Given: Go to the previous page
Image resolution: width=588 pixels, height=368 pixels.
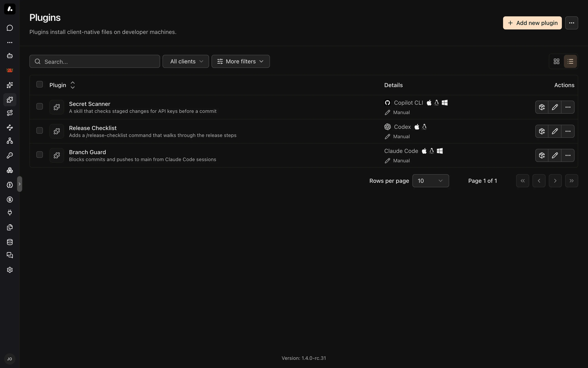Looking at the screenshot, I should tap(539, 181).
